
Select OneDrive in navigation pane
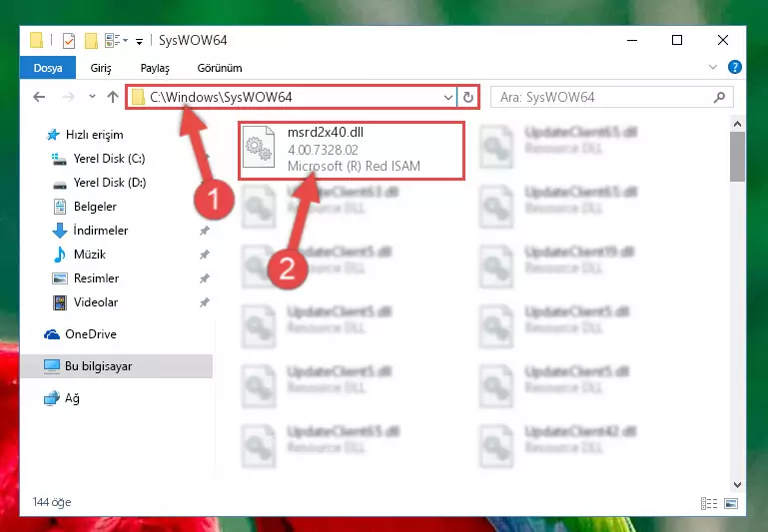[80, 334]
